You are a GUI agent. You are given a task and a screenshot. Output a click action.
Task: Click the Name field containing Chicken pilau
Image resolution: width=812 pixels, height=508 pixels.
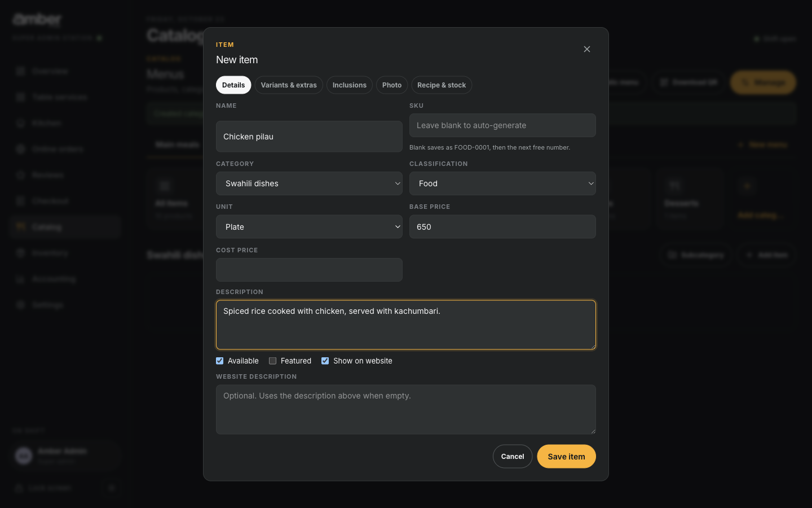pyautogui.click(x=309, y=137)
